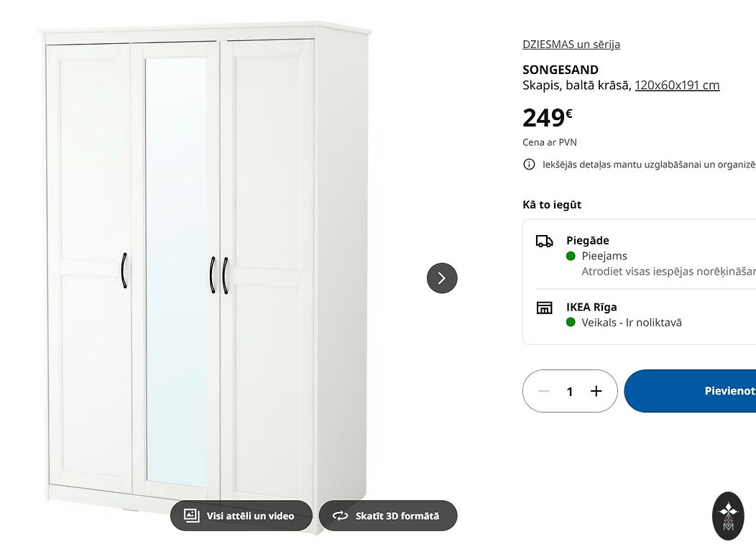Open the IKEA Rīga store availability row
This screenshot has width=756, height=552.
(640, 315)
